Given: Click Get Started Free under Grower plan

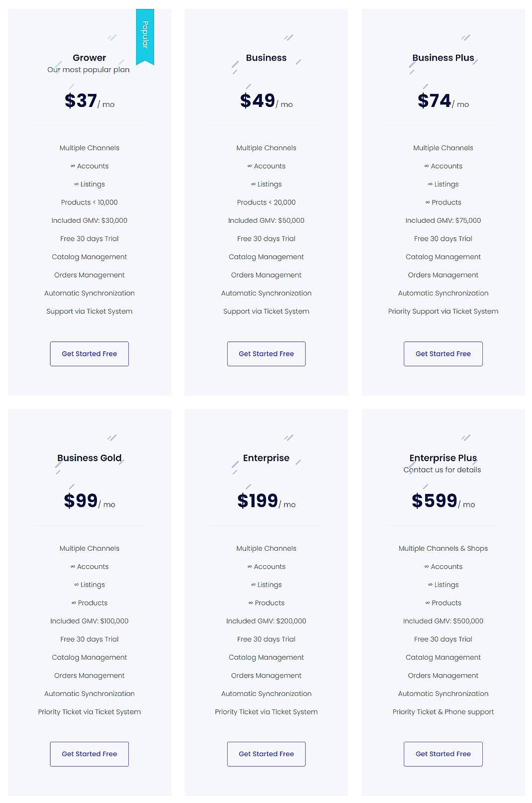Looking at the screenshot, I should [89, 354].
